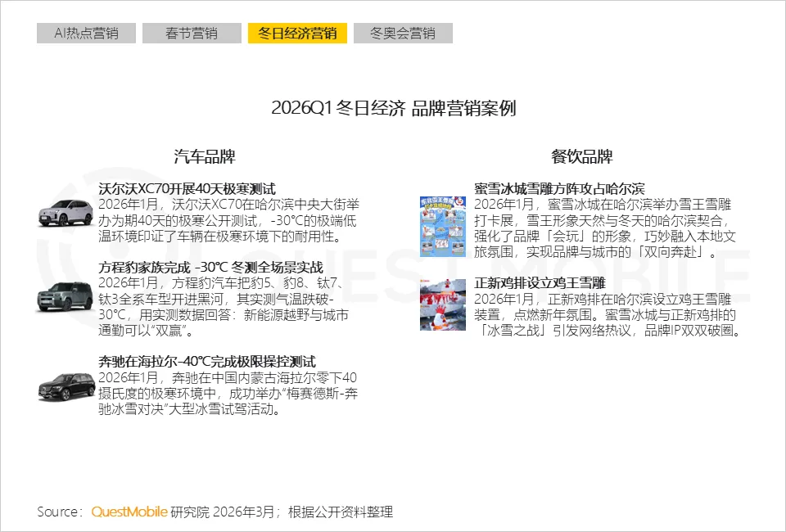The height and width of the screenshot is (532, 786).
Task: Click the Volvo XC70 description paragraph
Action: pyautogui.click(x=228, y=220)
